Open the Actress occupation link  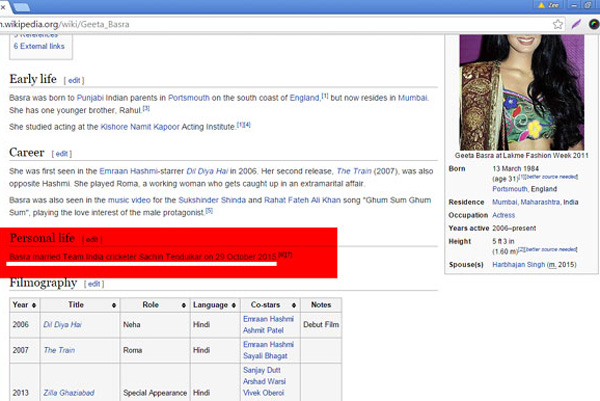pos(504,215)
